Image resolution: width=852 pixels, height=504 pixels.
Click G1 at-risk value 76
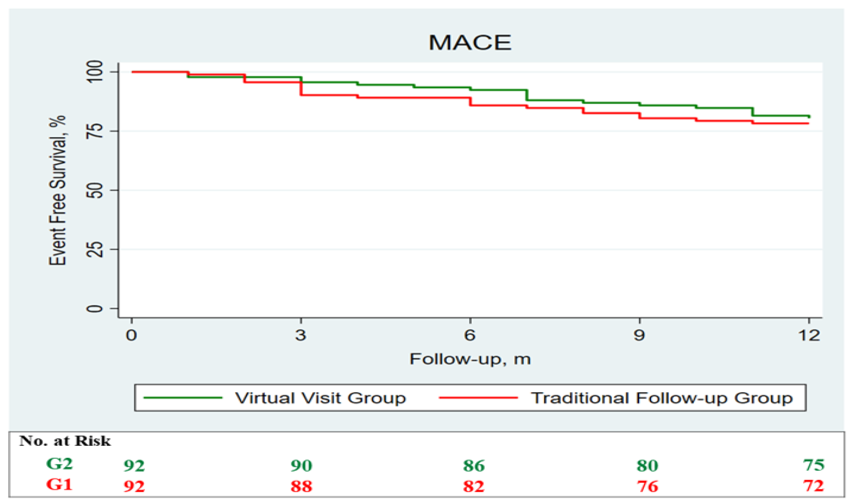coord(647,487)
